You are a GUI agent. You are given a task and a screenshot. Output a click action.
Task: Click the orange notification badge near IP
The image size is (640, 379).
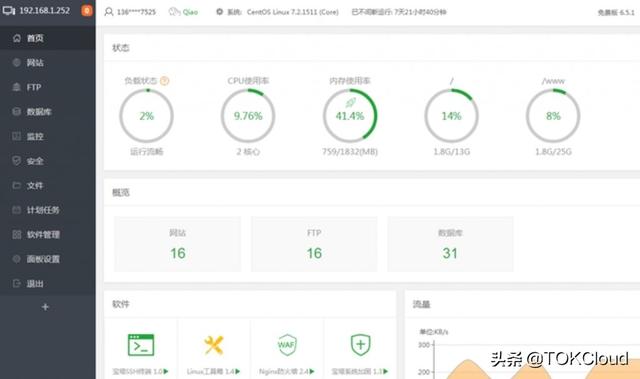point(87,11)
